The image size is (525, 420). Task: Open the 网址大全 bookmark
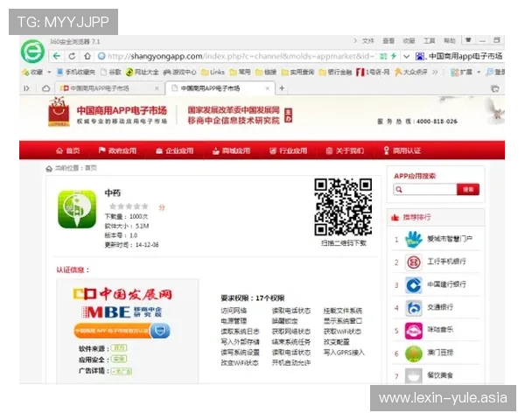point(142,72)
